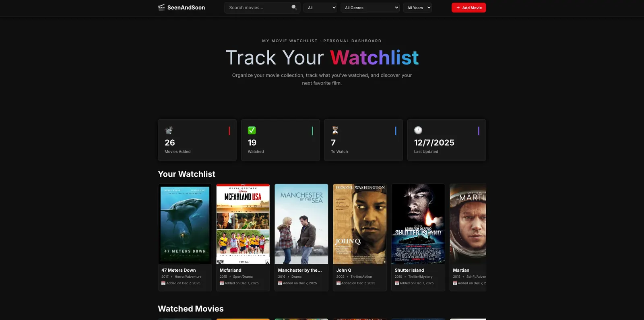Click calendar icon under 47 Meters Down

[163, 283]
